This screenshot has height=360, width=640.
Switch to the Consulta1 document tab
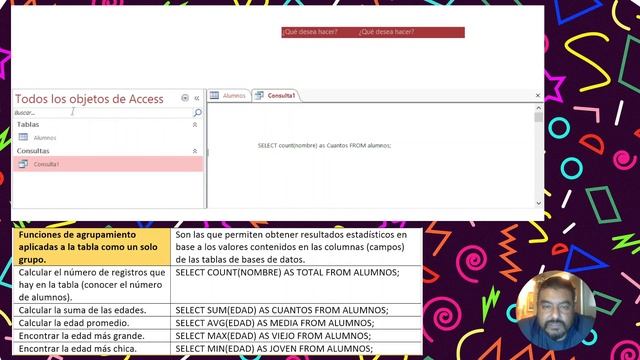[x=276, y=96]
